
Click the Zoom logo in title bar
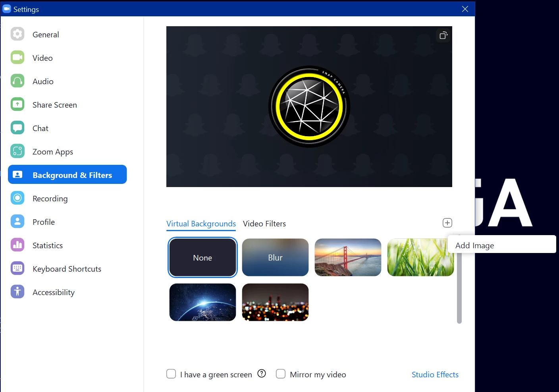click(x=7, y=9)
